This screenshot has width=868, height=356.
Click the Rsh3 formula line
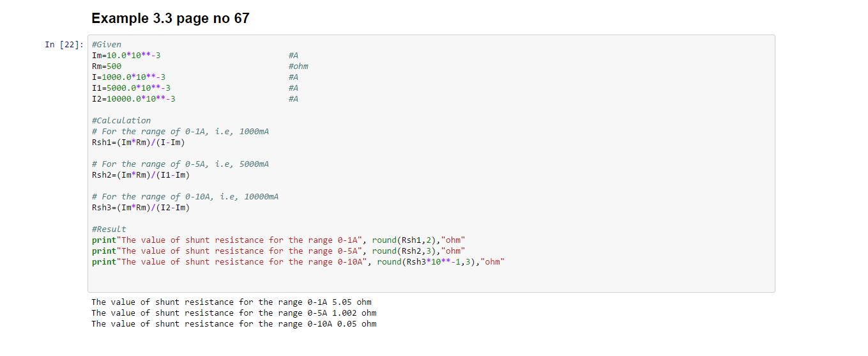(141, 208)
